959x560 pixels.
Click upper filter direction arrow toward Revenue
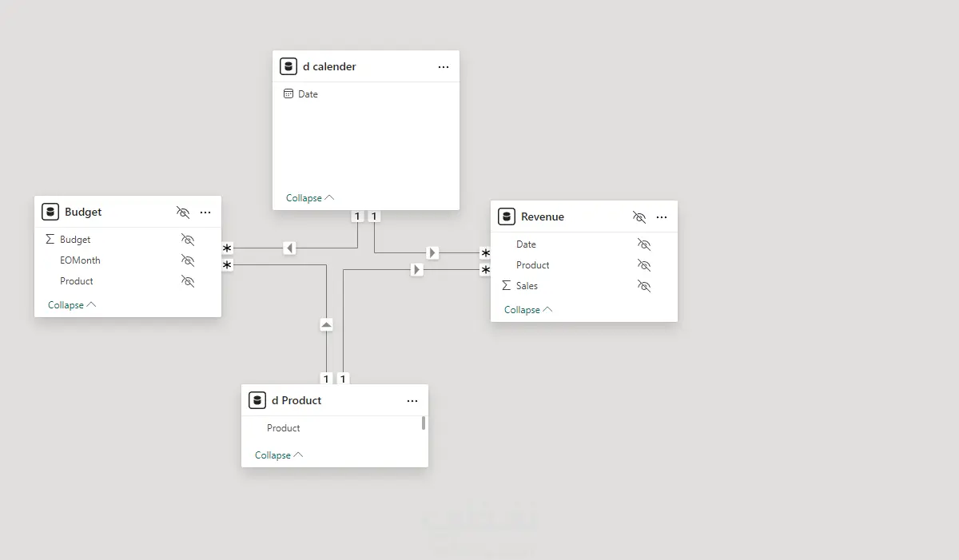[432, 252]
